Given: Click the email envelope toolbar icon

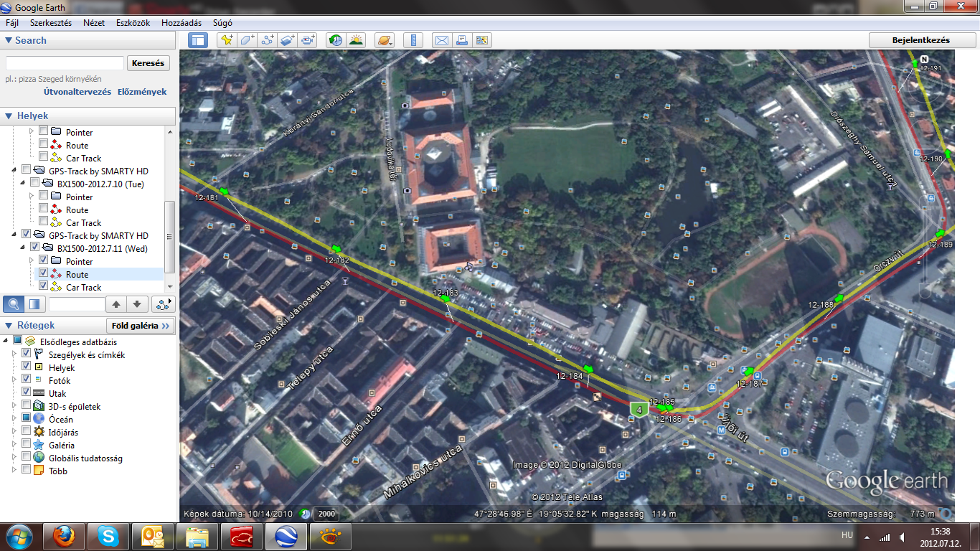Looking at the screenshot, I should tap(442, 40).
